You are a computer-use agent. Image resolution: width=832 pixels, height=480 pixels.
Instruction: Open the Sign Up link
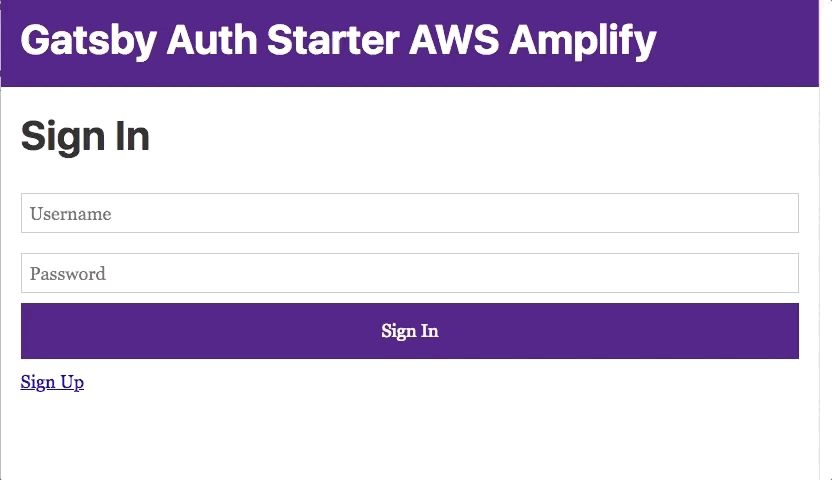(x=52, y=382)
